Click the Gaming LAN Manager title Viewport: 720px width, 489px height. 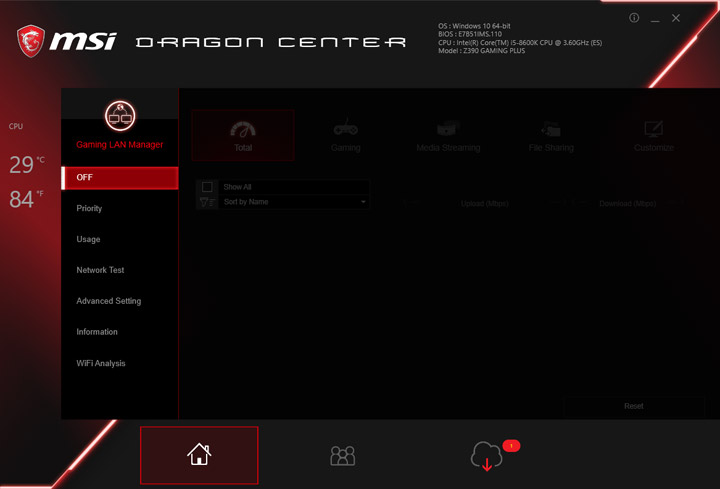(120, 145)
